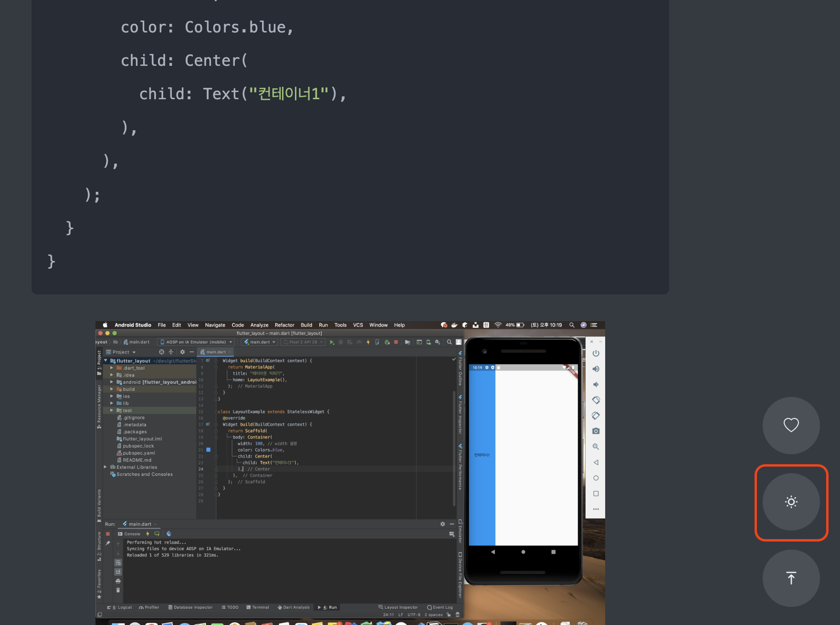Viewport: 840px width, 625px height.
Task: Toggle the light/dark theme sun button
Action: tap(791, 502)
